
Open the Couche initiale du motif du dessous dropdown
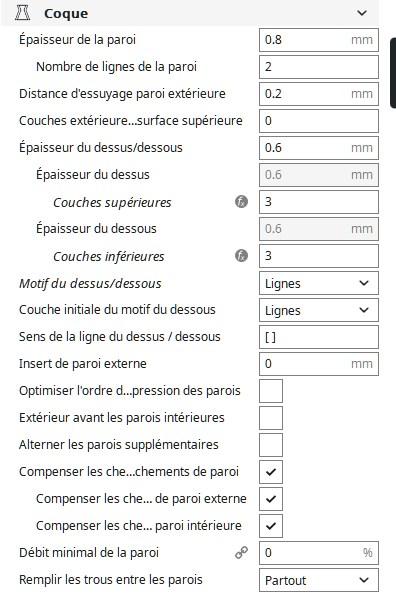tap(319, 310)
